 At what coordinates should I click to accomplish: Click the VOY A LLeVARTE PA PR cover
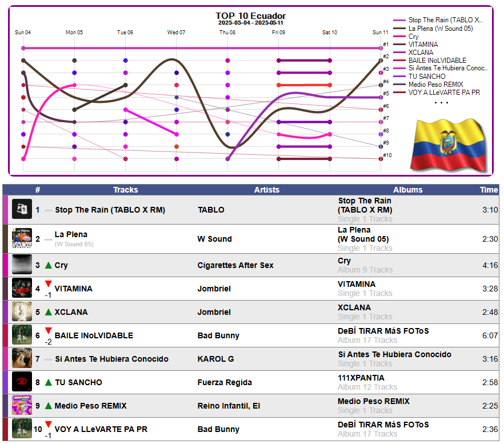[x=22, y=429]
